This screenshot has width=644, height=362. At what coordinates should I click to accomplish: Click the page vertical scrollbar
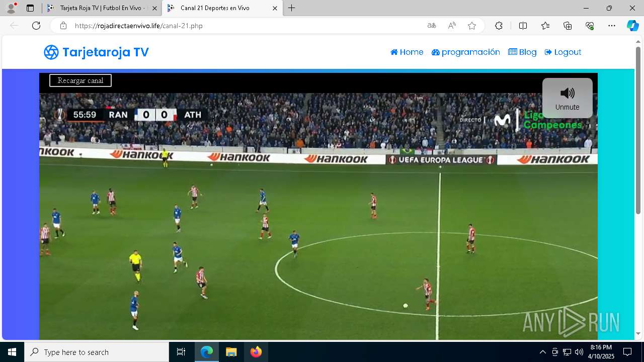638,131
